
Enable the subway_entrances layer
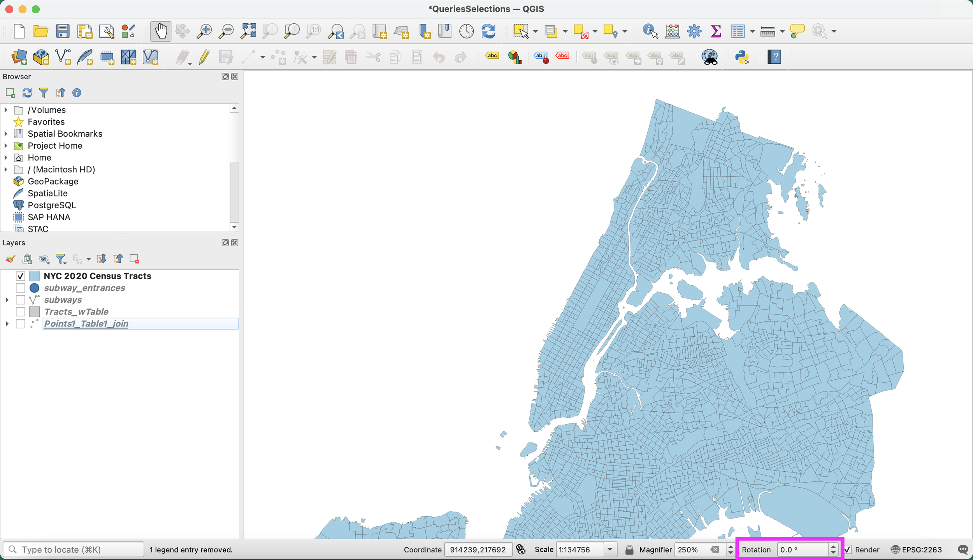20,288
